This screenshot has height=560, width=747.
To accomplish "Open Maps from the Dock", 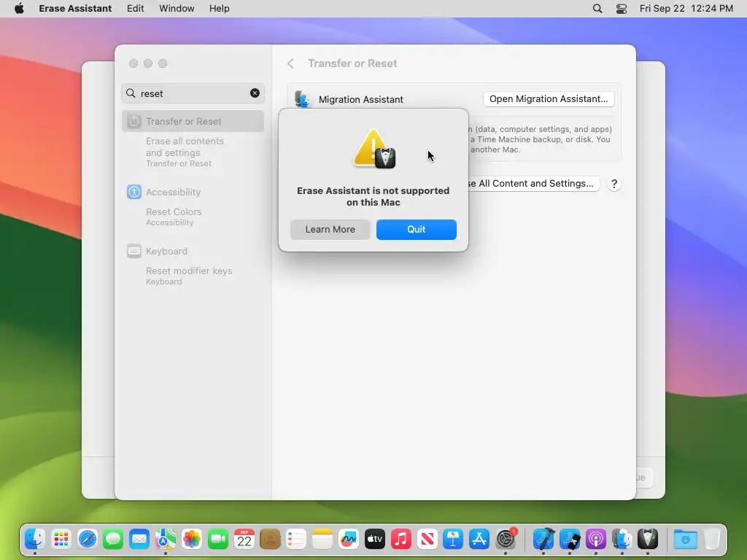I will coord(166,539).
